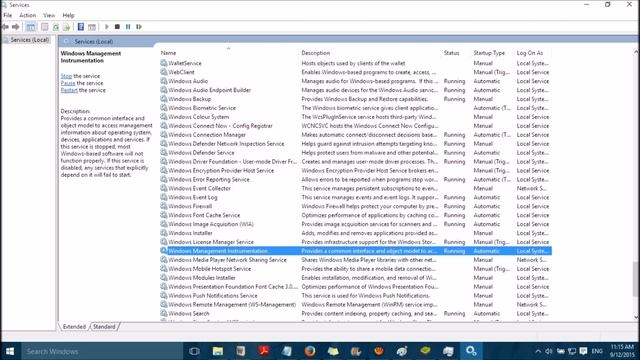Open the Action menu
The height and width of the screenshot is (360, 640).
pos(27,15)
